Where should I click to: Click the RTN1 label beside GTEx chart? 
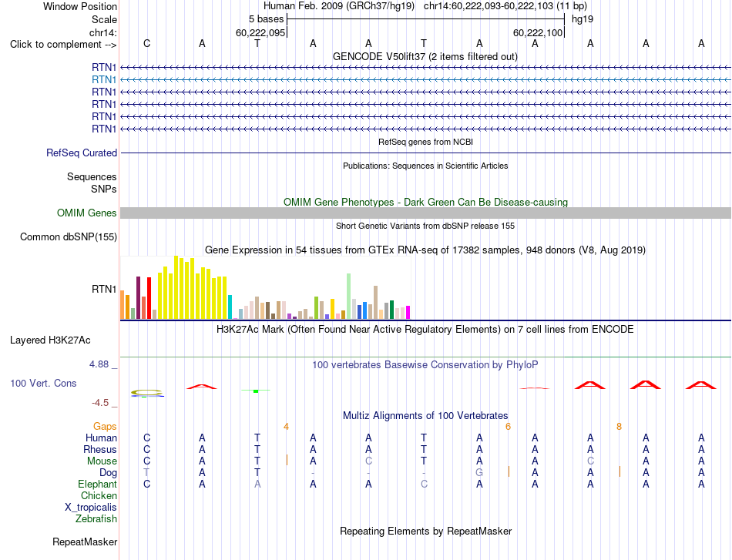pos(104,290)
